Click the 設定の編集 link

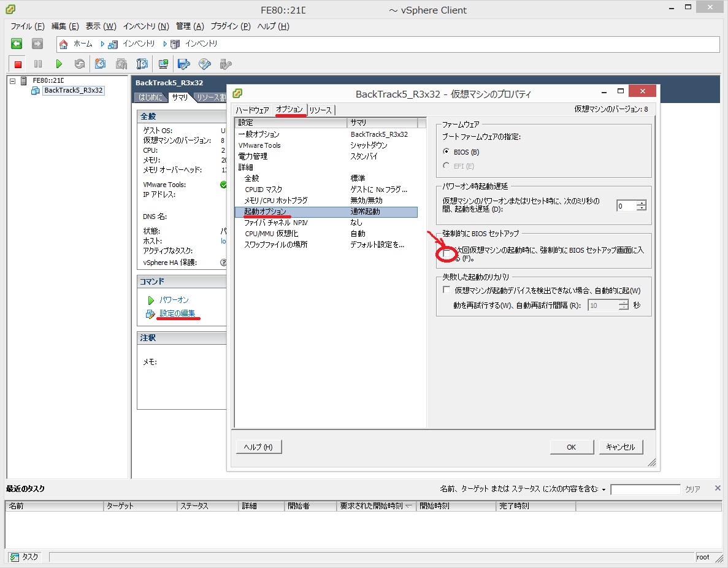177,313
